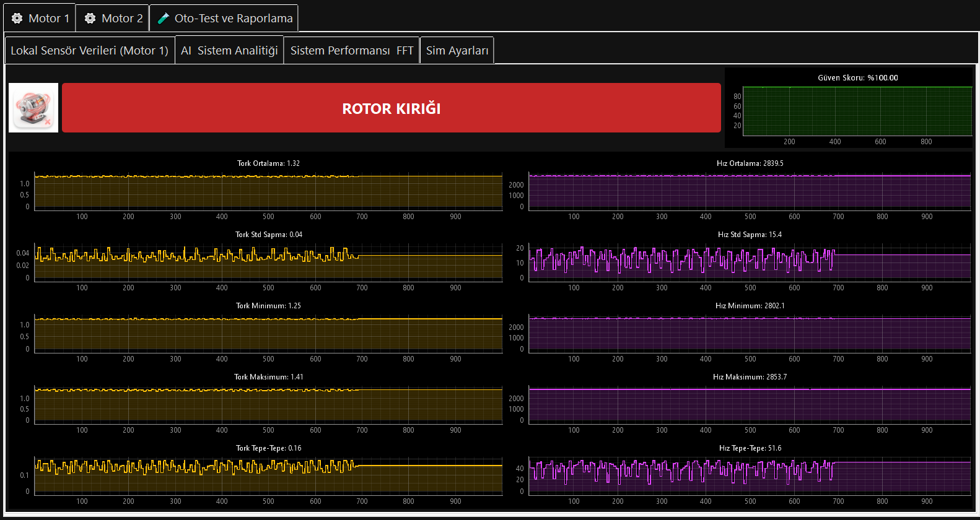Click the 'Hız Maksimum: 2853.7' title
Viewport: 980px width, 520px height.
pos(750,377)
